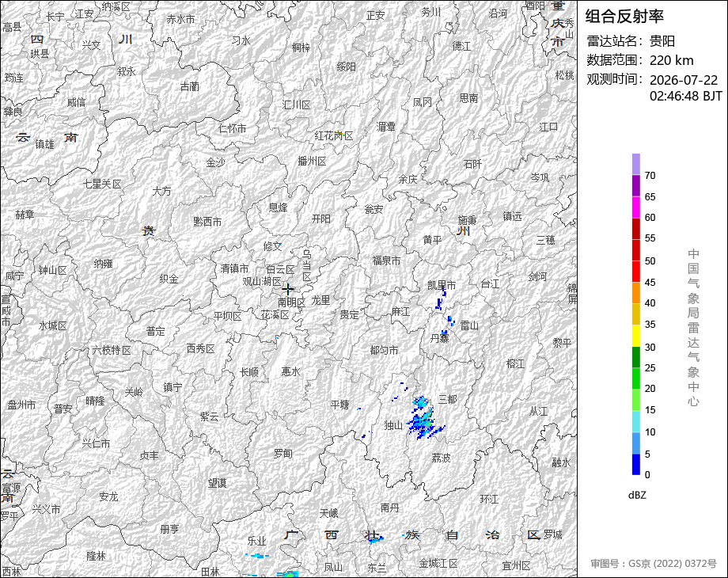
Task: Click the observation time 02:46:48 BJT
Action: 686,96
